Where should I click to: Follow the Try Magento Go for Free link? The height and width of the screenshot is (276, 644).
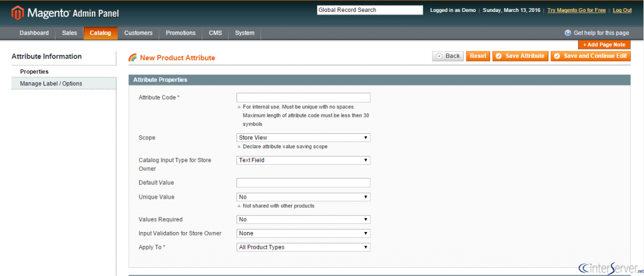(576, 10)
